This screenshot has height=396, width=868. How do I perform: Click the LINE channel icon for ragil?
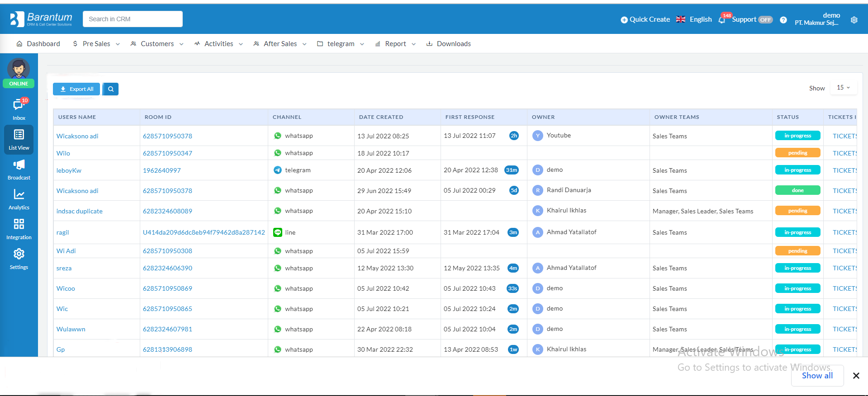click(x=278, y=232)
